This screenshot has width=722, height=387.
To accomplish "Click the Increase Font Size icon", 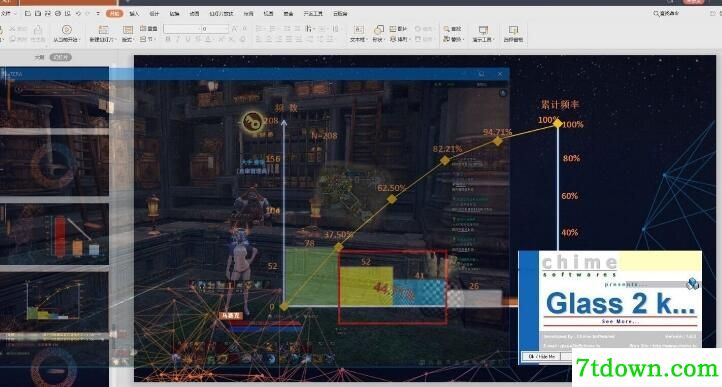I will (234, 29).
